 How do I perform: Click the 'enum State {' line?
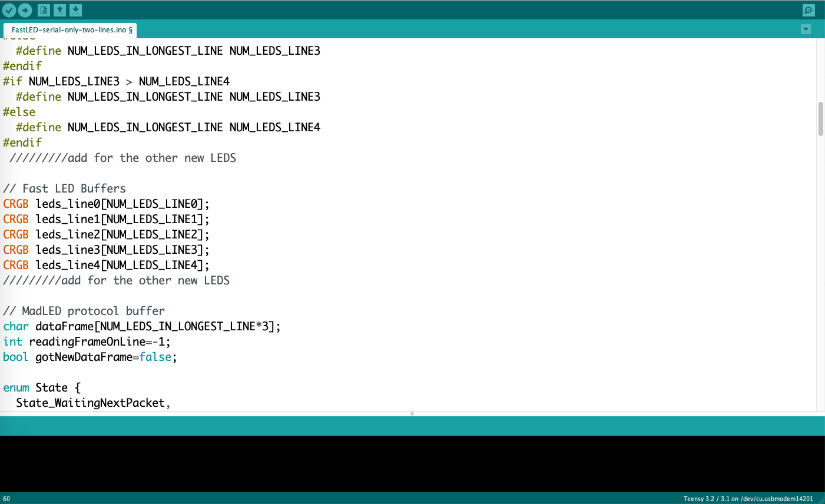(42, 387)
